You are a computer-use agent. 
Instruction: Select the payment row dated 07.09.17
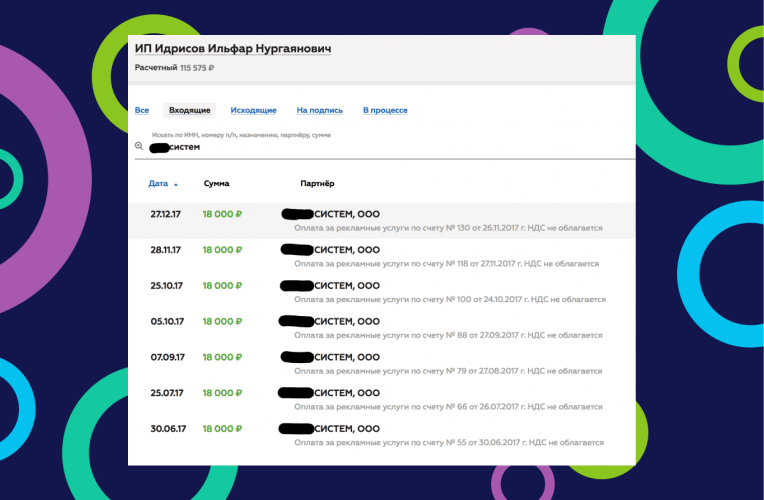[x=382, y=364]
